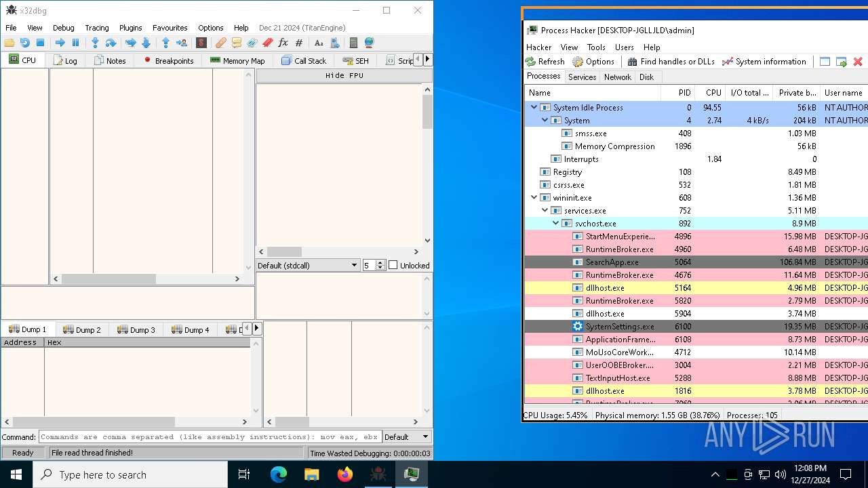868x488 pixels.
Task: Click the Hide FPU button
Action: [x=344, y=75]
